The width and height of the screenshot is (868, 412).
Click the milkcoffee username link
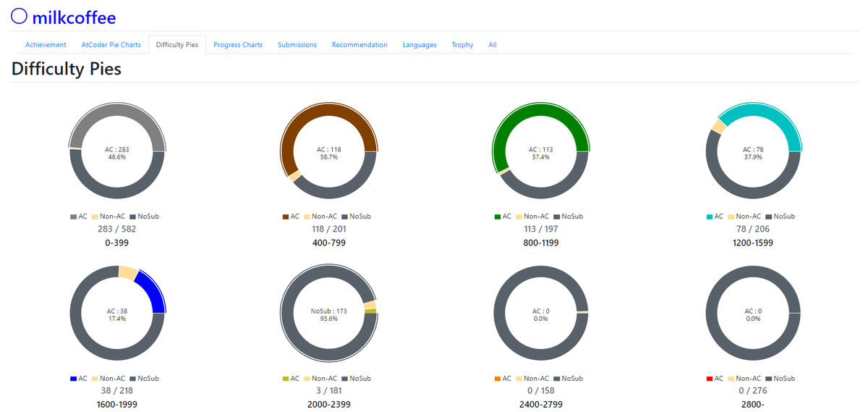[x=74, y=17]
